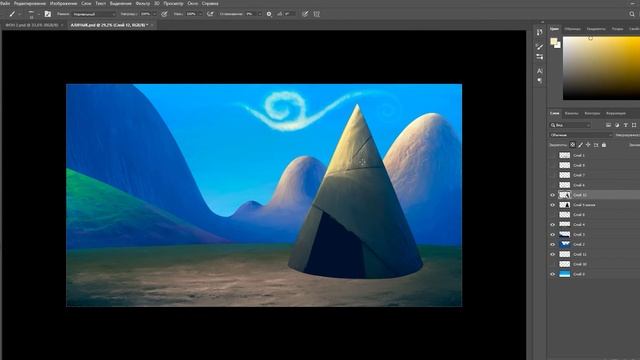Viewport: 640px width, 360px height.
Task: Expand the flow slider dropdown arrow
Action: click(x=200, y=14)
